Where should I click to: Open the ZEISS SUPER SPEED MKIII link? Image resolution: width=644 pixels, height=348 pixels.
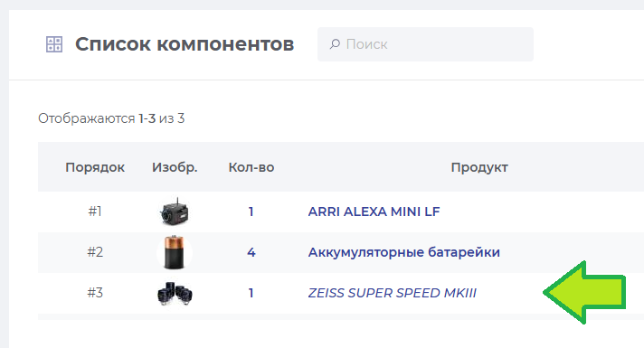pyautogui.click(x=392, y=293)
